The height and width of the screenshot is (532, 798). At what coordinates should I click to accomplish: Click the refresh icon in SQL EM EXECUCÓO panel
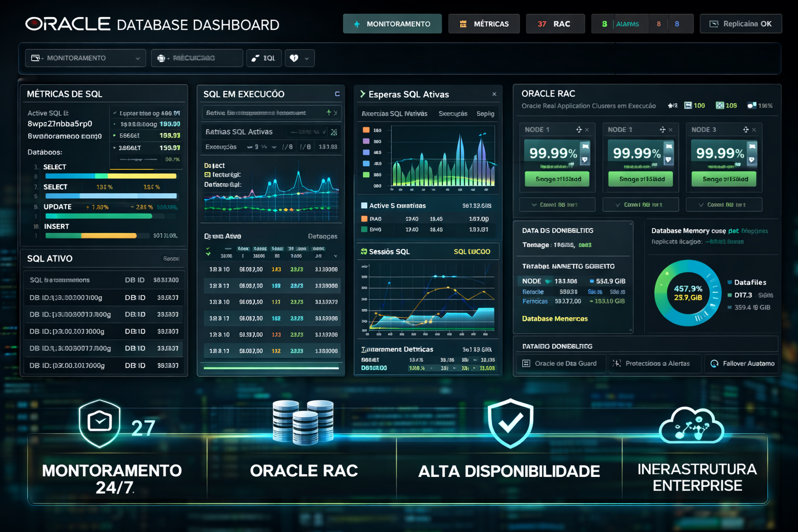pyautogui.click(x=337, y=94)
